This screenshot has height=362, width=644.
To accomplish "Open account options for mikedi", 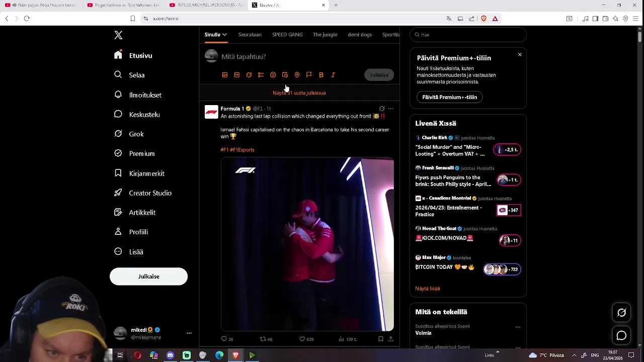I will pos(189,333).
